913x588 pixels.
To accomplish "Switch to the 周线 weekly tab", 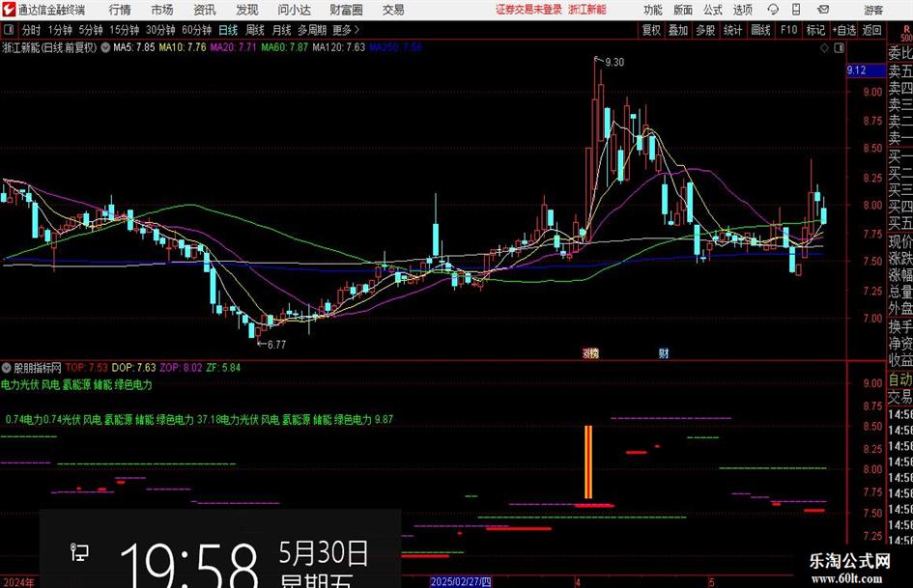I will 255,30.
